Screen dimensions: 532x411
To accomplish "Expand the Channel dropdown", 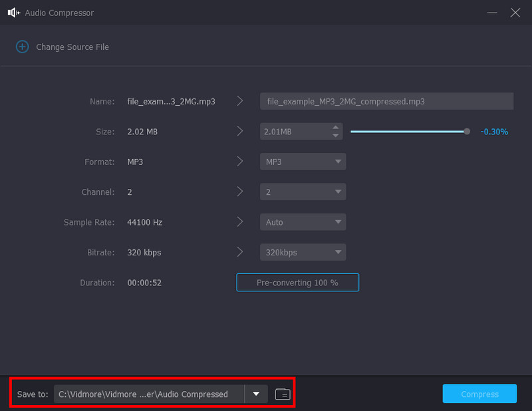I will click(303, 192).
